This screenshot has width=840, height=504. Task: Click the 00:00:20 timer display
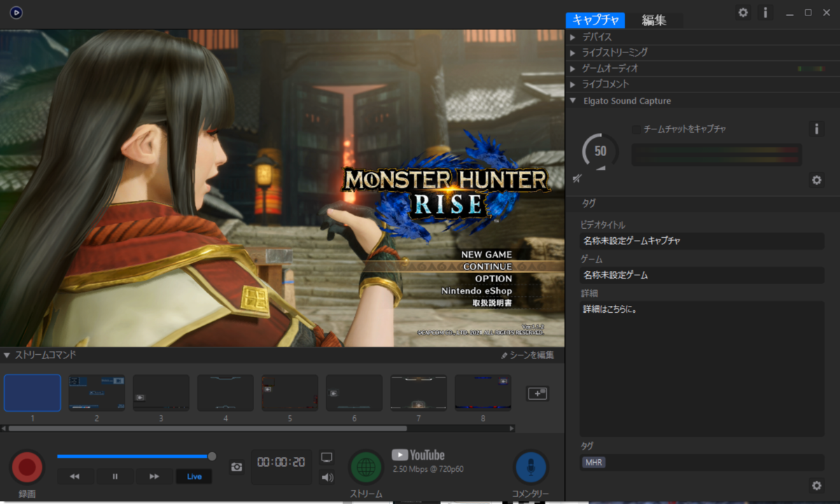(x=281, y=462)
